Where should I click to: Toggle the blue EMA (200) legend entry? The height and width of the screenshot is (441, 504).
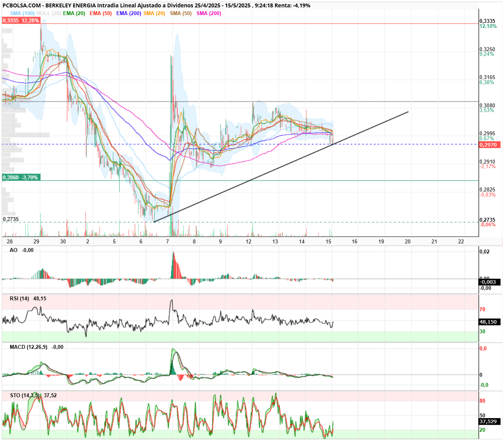pos(129,13)
